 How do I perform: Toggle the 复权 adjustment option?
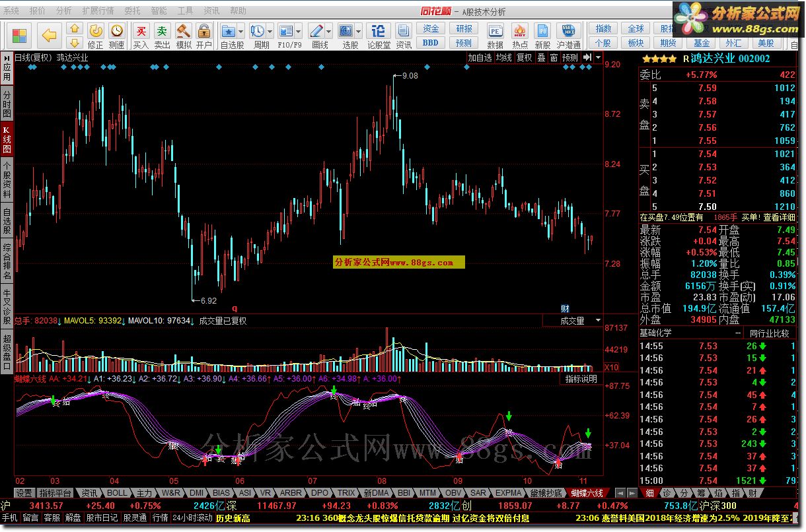(525, 57)
